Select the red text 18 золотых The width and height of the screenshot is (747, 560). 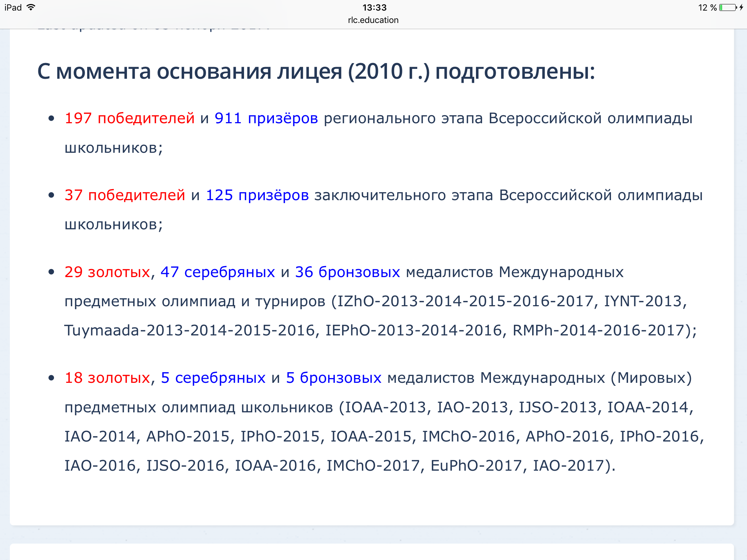click(x=107, y=378)
